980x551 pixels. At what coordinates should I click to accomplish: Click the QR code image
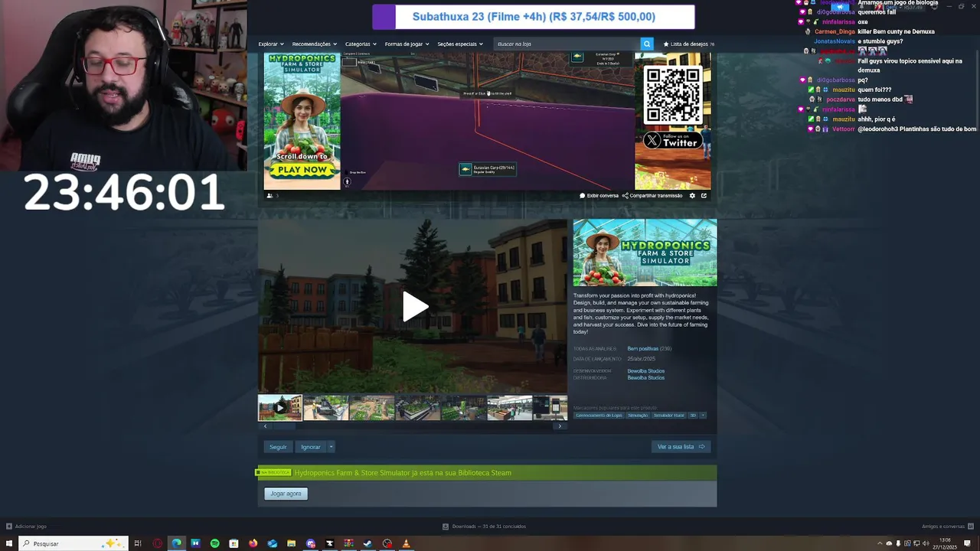(x=672, y=95)
